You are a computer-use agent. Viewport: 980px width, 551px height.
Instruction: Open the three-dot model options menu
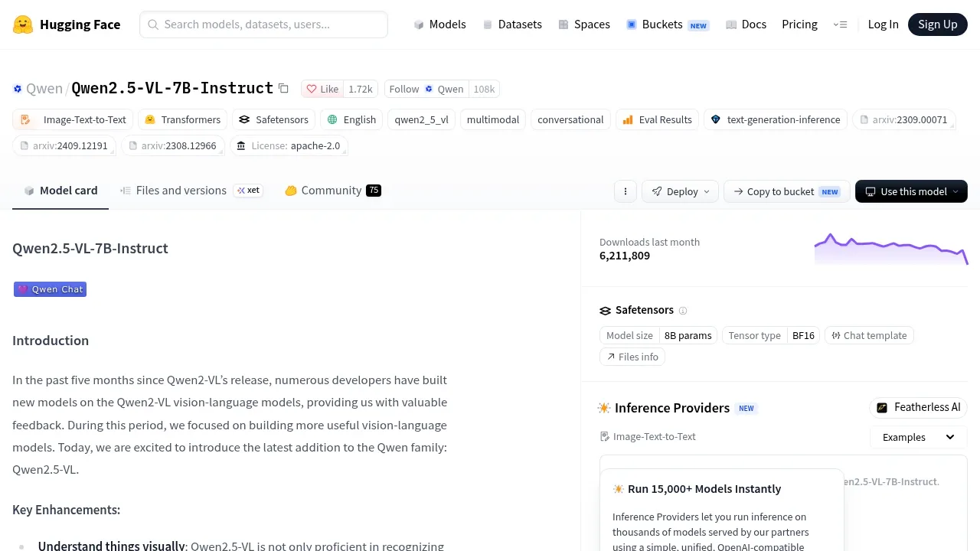pos(626,191)
